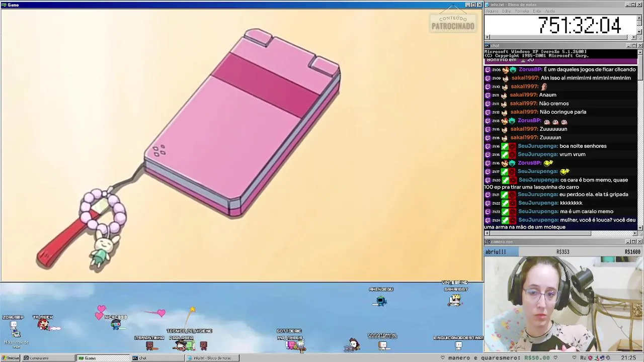Screen dimensions: 644x362
Task: Click the Notepad vertical scrollbar down arrow
Action: (x=639, y=32)
